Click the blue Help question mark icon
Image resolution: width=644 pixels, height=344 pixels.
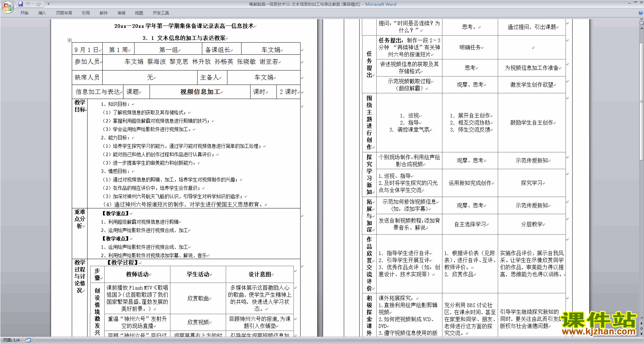641,13
